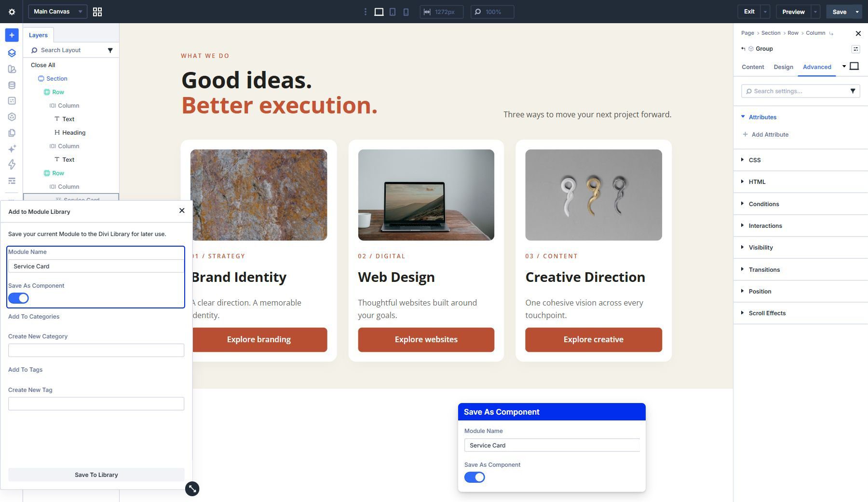Switch to desktop view icon
The height and width of the screenshot is (502, 868).
pos(379,12)
